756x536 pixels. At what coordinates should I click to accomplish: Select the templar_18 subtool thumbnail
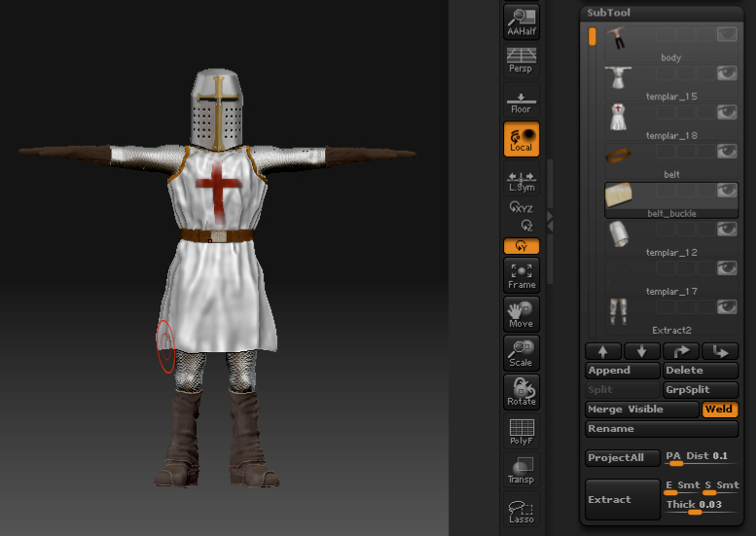click(x=618, y=117)
